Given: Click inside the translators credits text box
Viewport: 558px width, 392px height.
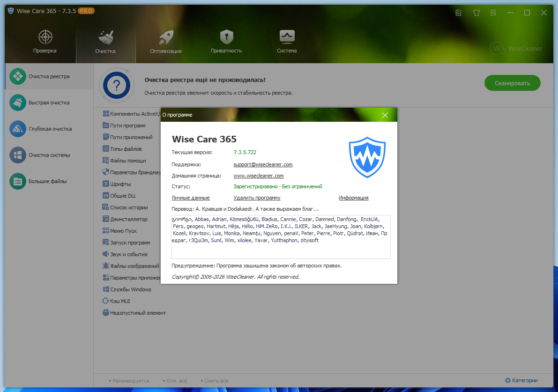Looking at the screenshot, I should 281,237.
